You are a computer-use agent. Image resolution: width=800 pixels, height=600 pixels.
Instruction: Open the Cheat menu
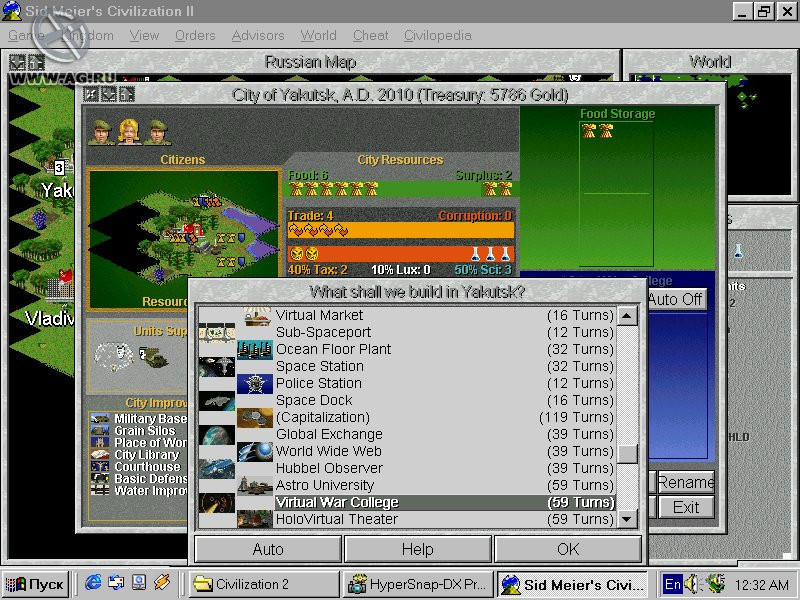[370, 35]
